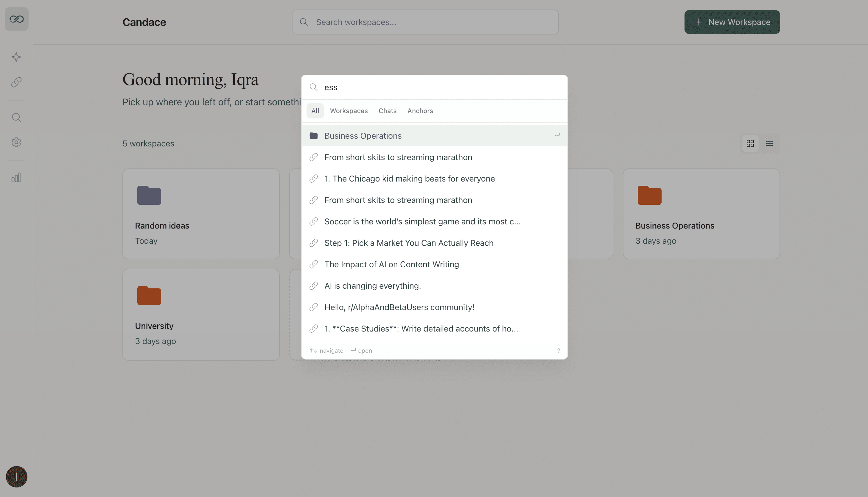Viewport: 868px width, 497px height.
Task: Open the Business Operations folder result
Action: coord(363,135)
